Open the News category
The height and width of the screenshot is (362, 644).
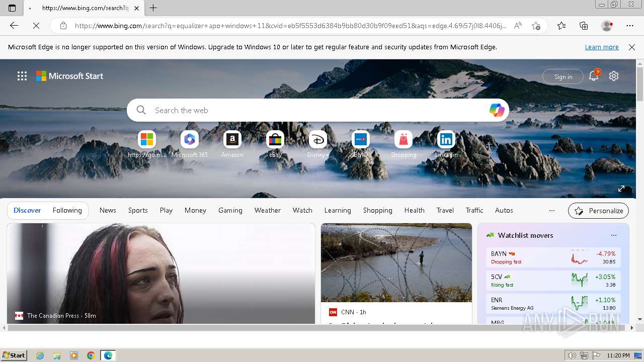(x=108, y=211)
